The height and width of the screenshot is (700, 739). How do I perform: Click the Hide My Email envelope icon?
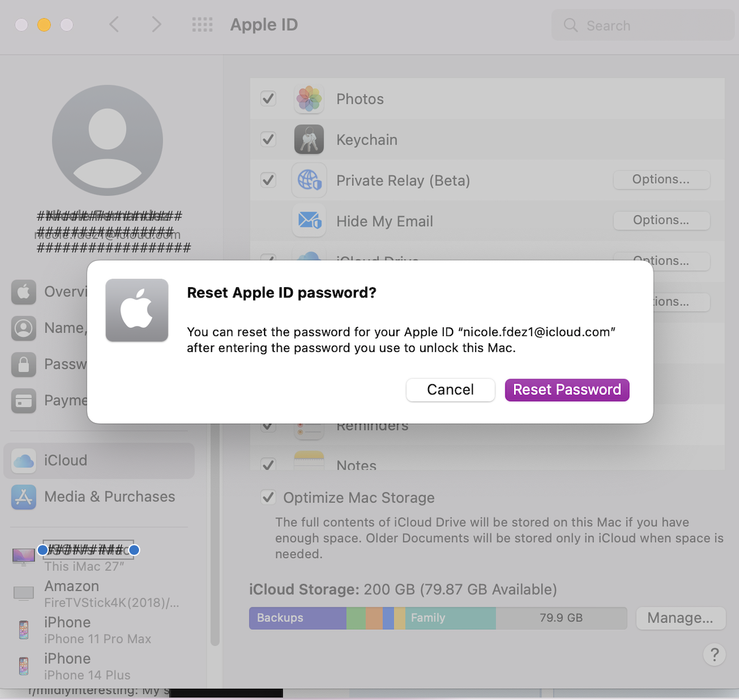point(309,221)
